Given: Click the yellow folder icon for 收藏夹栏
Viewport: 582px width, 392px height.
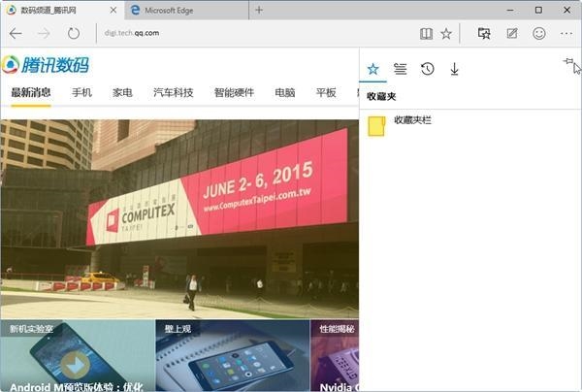Looking at the screenshot, I should click(x=376, y=126).
